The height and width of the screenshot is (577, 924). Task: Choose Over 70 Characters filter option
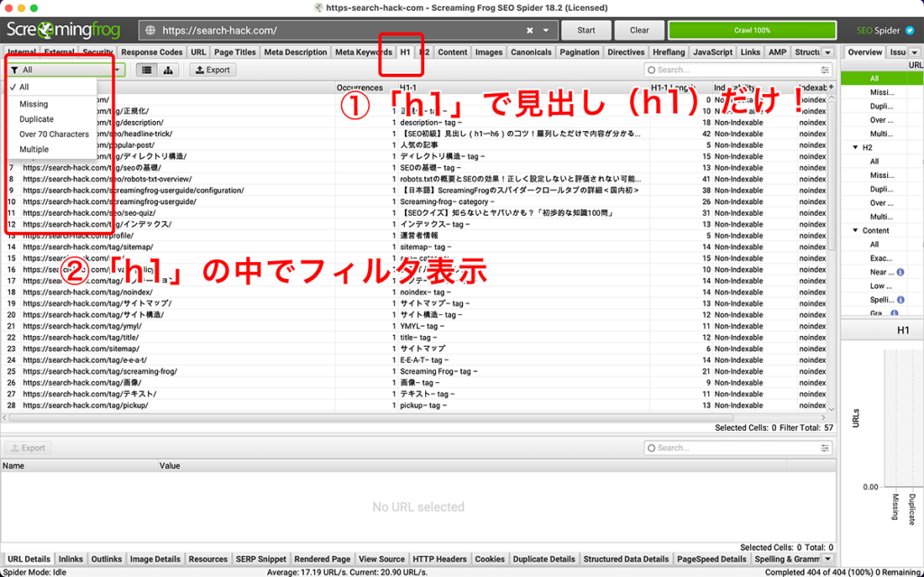click(51, 134)
